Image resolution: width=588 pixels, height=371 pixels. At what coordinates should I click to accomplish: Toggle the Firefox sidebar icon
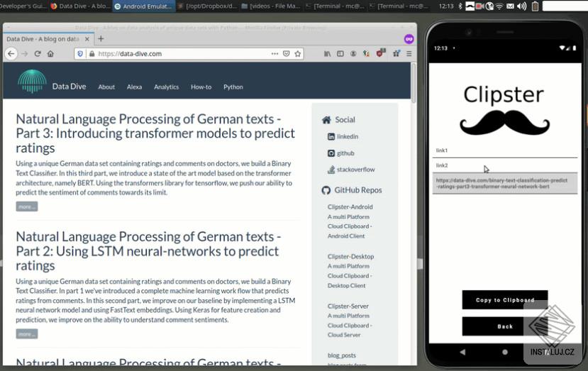tap(340, 54)
